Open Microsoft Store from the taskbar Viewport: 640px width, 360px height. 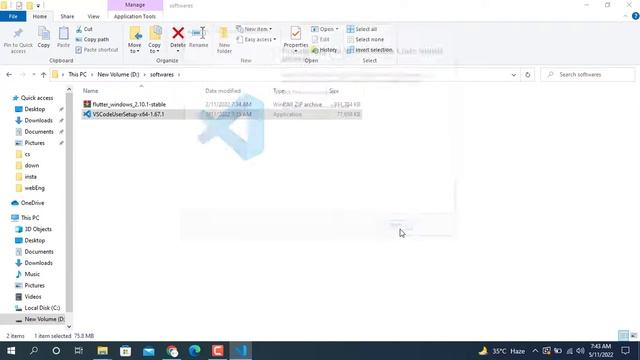125,351
